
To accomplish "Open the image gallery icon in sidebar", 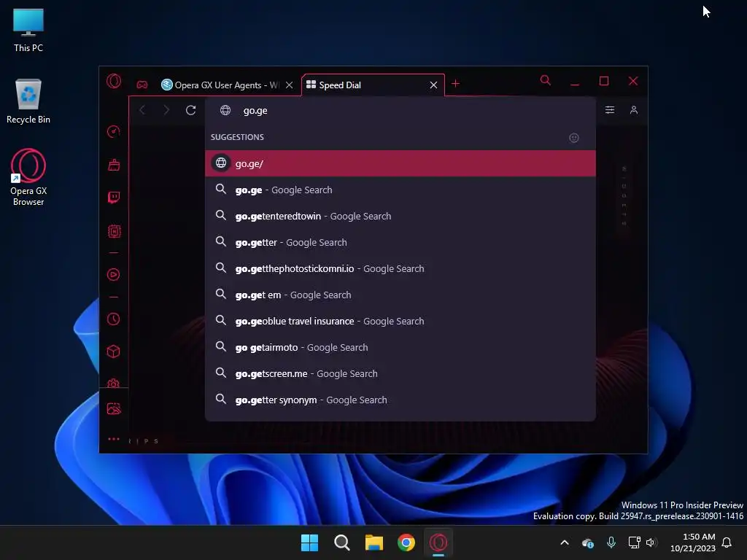I will 114,408.
